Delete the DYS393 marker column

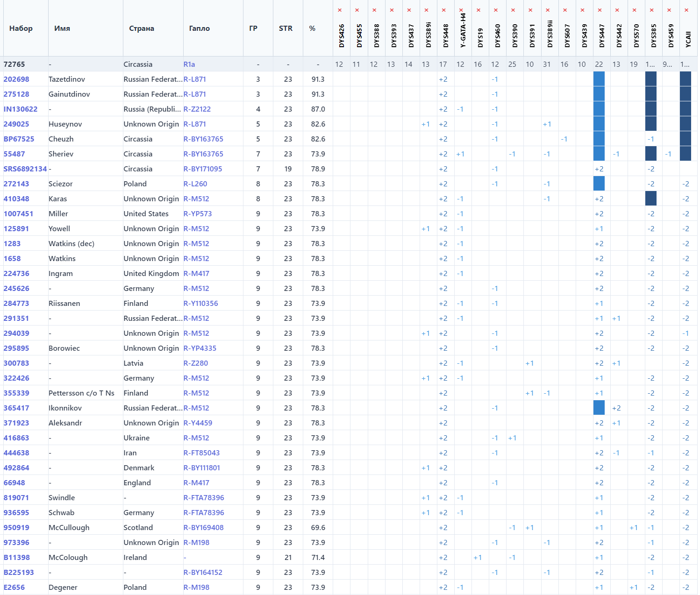tap(392, 10)
